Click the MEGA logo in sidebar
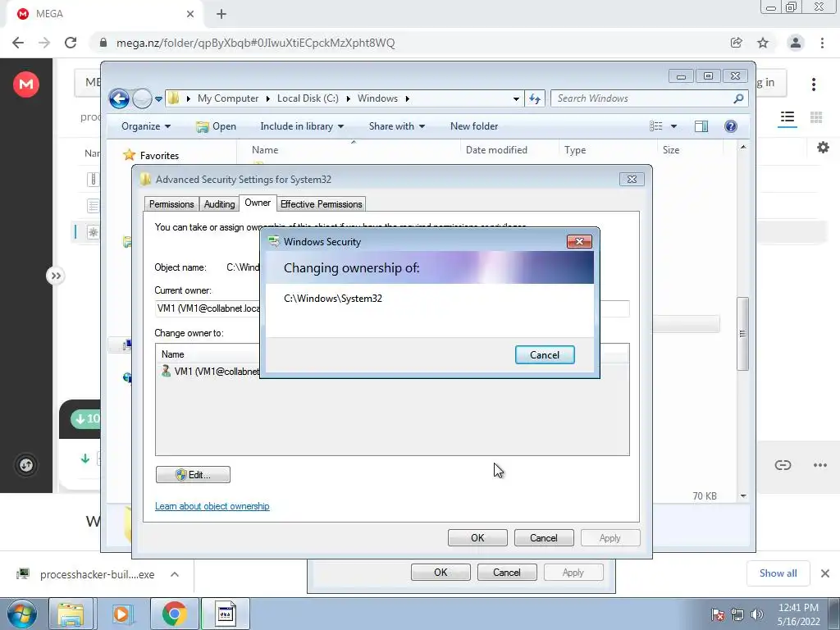 click(26, 84)
